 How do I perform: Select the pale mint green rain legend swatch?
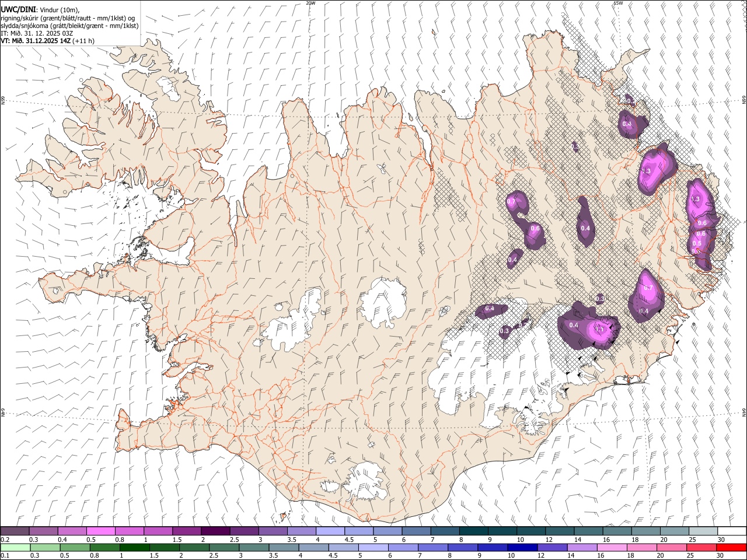coord(15,547)
